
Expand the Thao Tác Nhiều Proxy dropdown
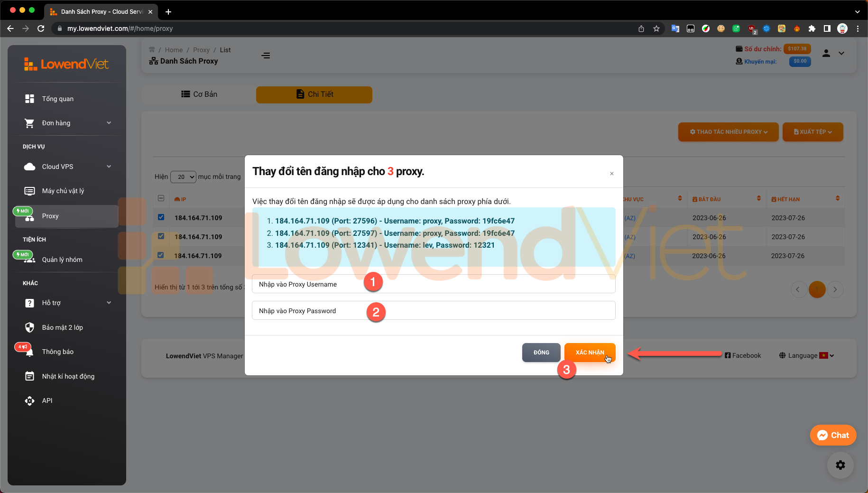click(728, 132)
